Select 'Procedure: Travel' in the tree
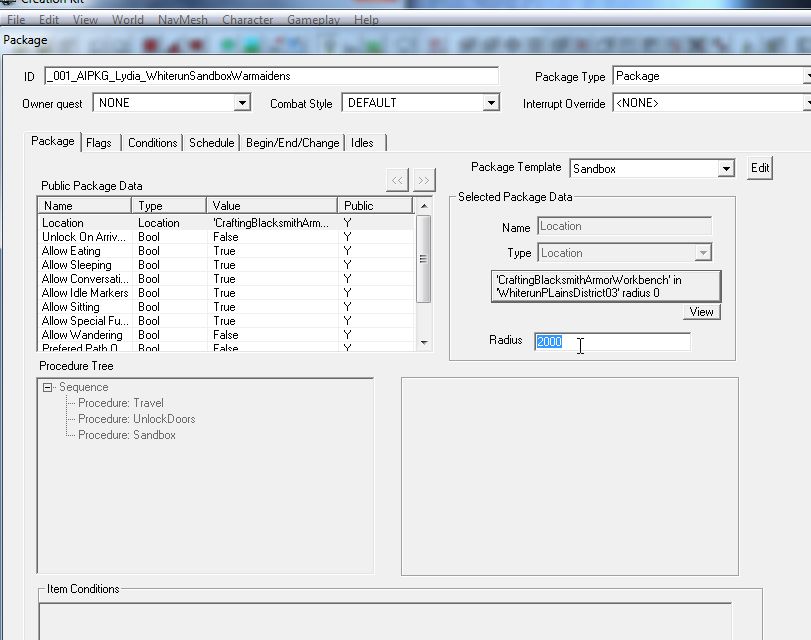This screenshot has width=811, height=640. tap(121, 403)
